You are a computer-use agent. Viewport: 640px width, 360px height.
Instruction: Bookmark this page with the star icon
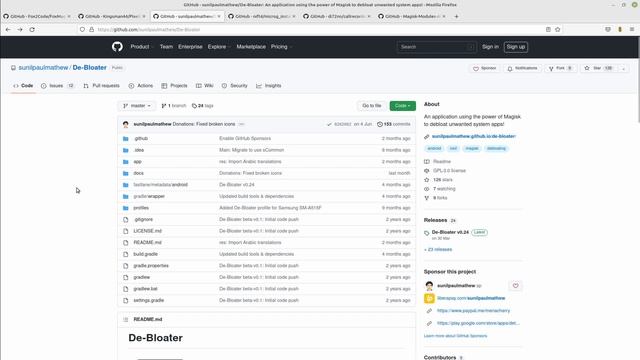click(x=558, y=29)
